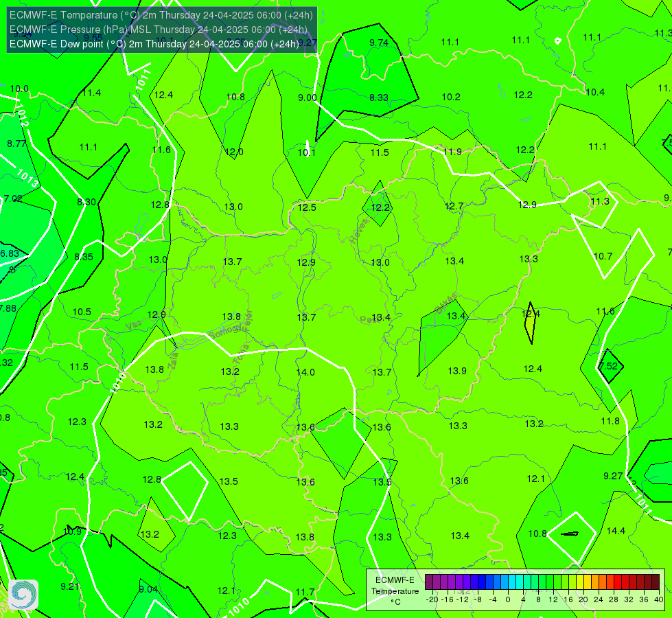Click the 14.0 temperature value
The width and height of the screenshot is (672, 618).
[x=305, y=372]
